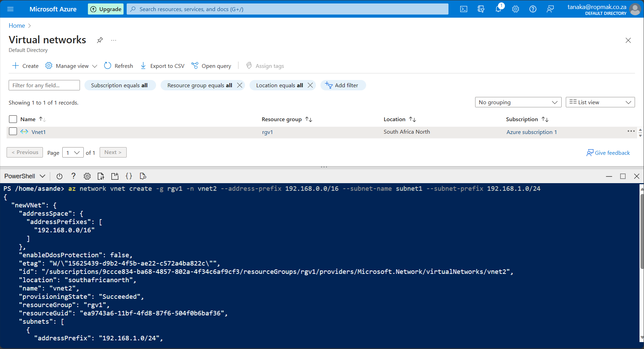Refresh the virtual networks list
This screenshot has height=349, width=644.
118,66
